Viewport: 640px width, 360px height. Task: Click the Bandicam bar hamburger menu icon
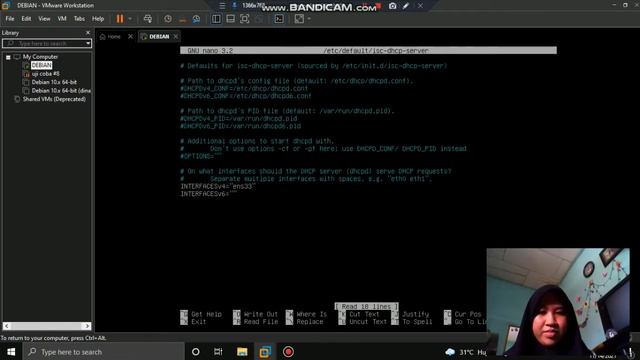point(222,6)
